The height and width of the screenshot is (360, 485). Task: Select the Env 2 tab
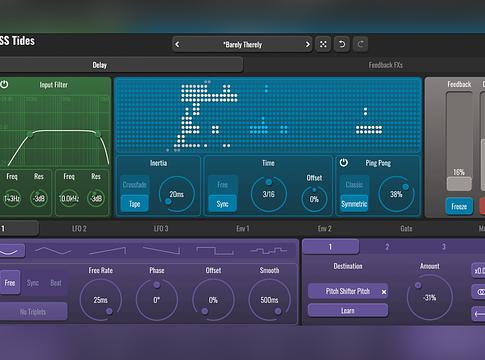pyautogui.click(x=324, y=229)
